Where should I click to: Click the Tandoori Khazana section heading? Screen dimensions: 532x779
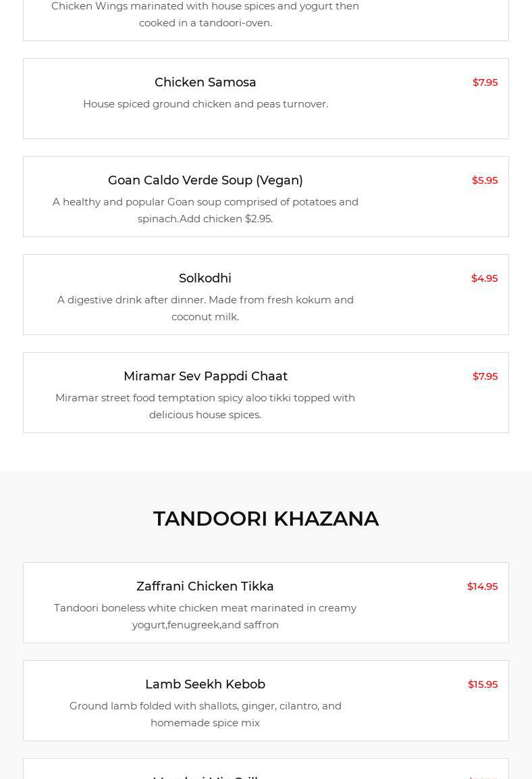[266, 519]
